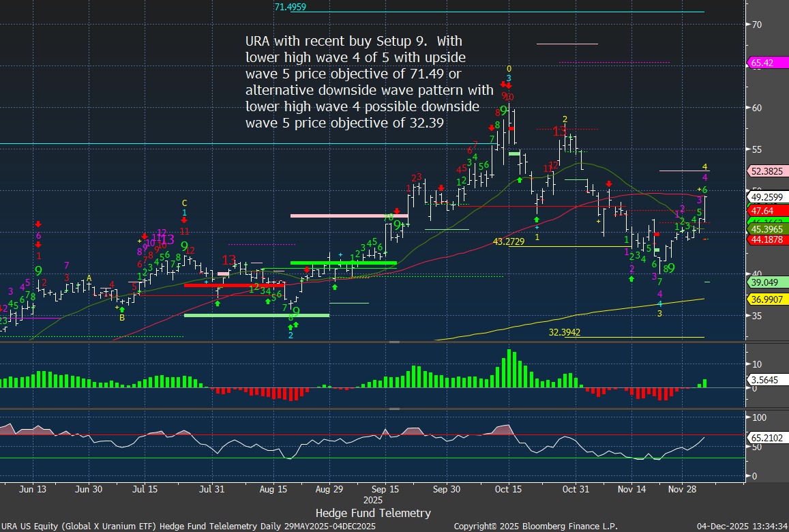
Task: Select the cyan 71.4959 target level label
Action: pyautogui.click(x=290, y=8)
